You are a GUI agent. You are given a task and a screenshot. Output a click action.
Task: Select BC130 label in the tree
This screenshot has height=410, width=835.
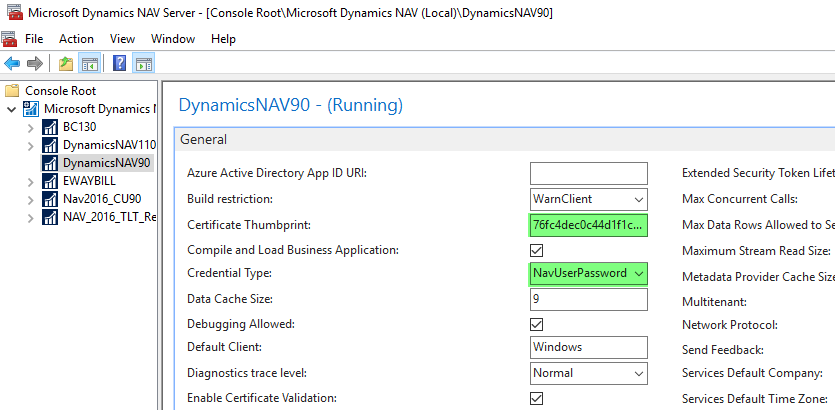coord(79,127)
